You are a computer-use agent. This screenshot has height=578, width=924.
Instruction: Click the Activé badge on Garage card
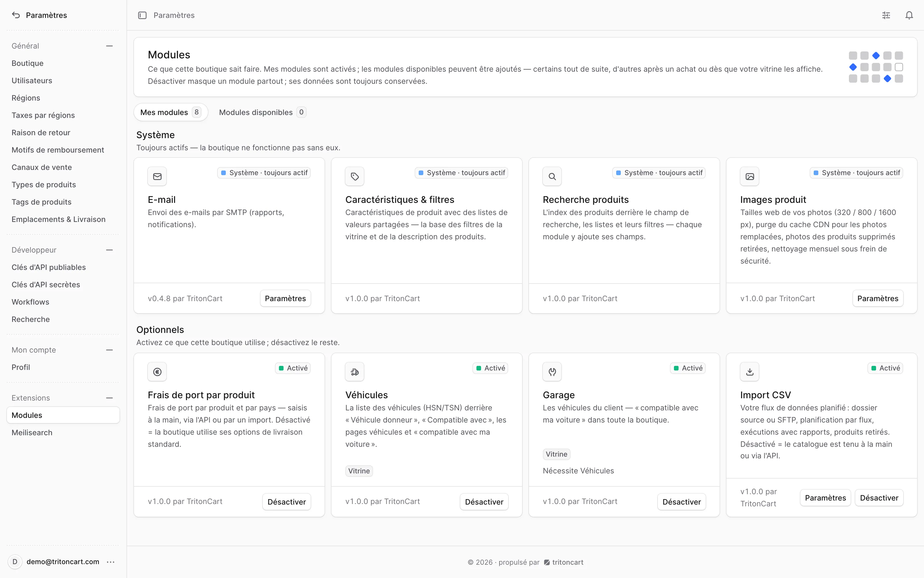pyautogui.click(x=688, y=368)
